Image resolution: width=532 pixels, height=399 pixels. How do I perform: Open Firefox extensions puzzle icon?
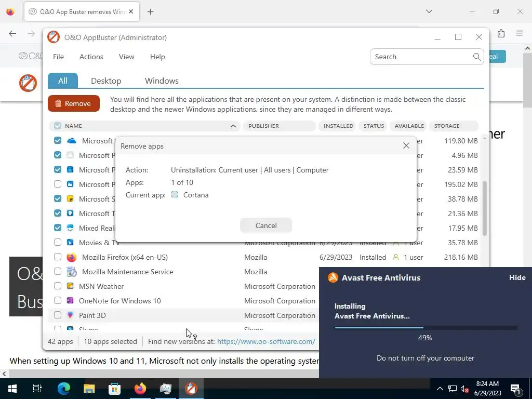[501, 33]
